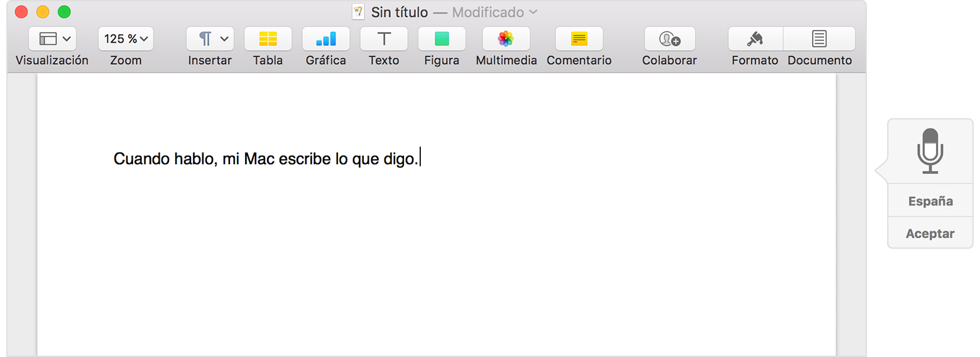Open the 125 % zoom dropdown
980x357 pixels.
pos(126,39)
